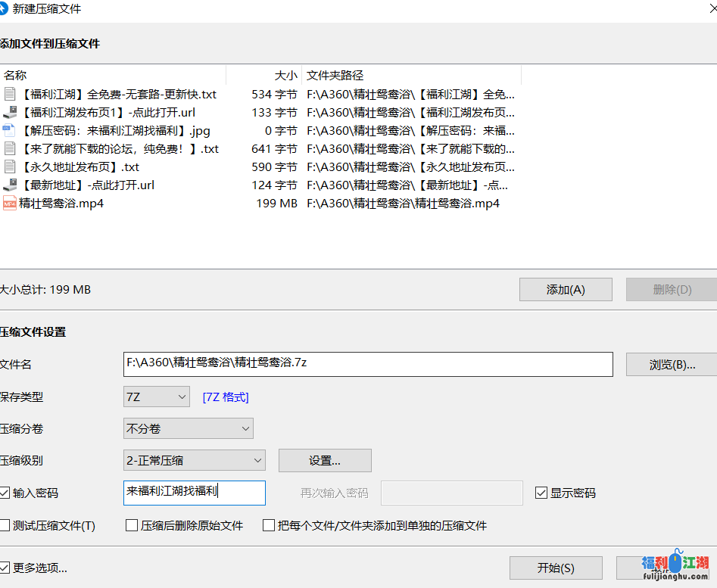Click the URL icon for 【最新地址】-点此打开
This screenshot has height=588, width=717.
click(10, 185)
